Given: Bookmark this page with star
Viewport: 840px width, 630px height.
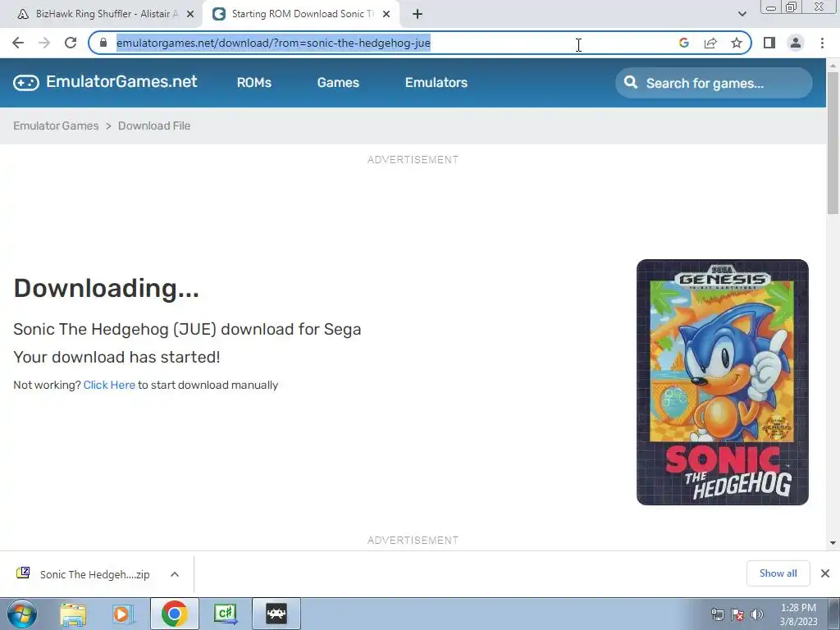Looking at the screenshot, I should tap(737, 43).
